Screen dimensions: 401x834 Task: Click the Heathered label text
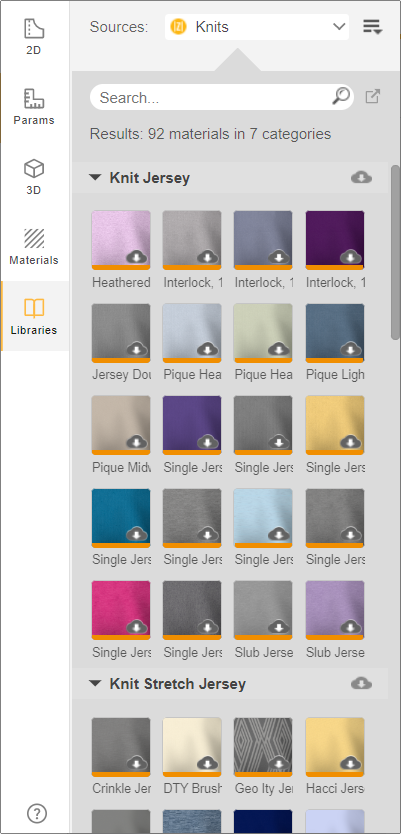tap(121, 283)
